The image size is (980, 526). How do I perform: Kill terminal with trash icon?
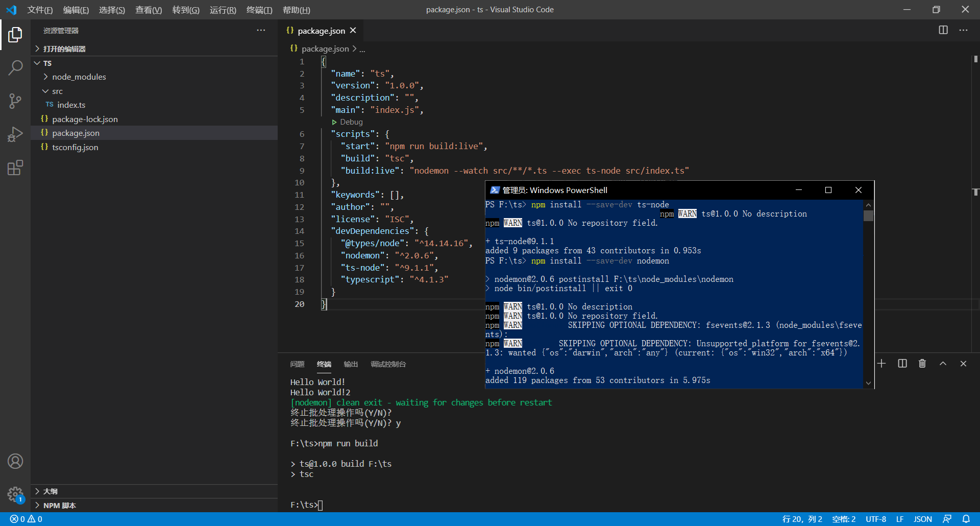click(x=922, y=364)
